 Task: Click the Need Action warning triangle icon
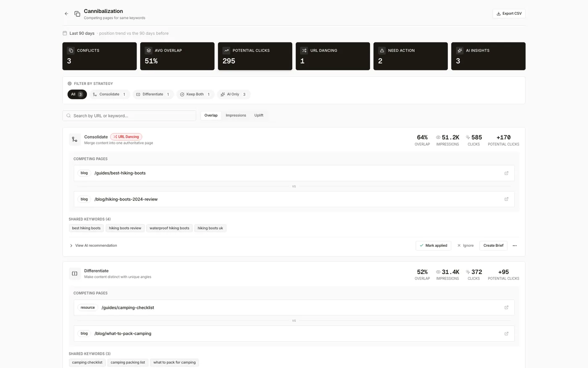pos(382,50)
